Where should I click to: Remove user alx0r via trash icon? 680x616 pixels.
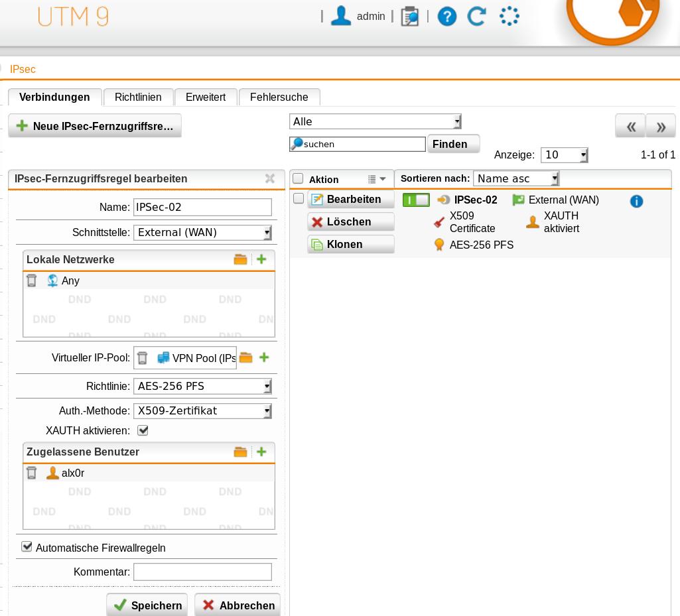pos(32,473)
